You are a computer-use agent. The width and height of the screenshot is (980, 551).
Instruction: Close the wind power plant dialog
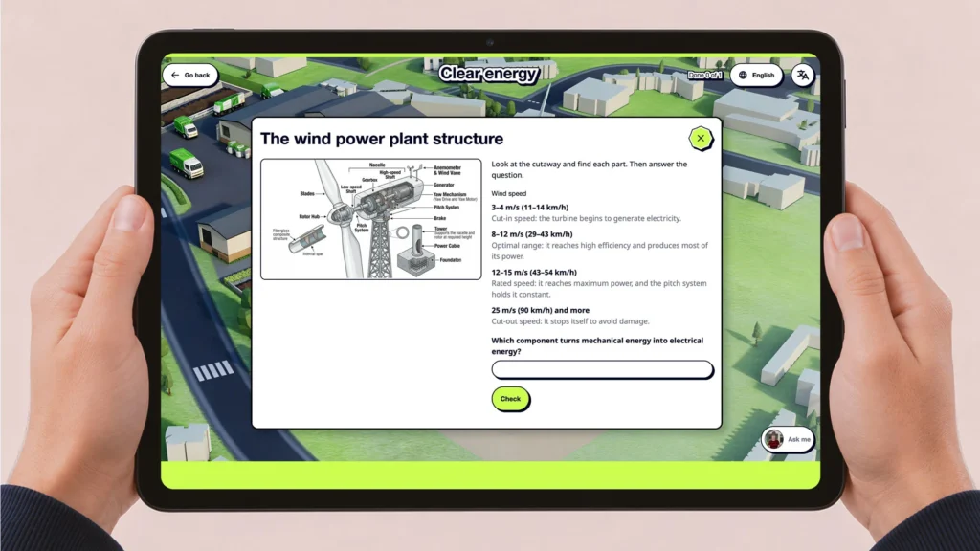701,138
